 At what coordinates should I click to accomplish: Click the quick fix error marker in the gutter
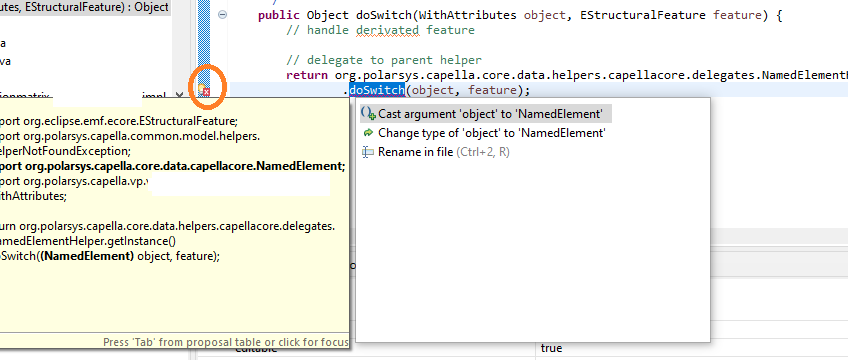coord(204,90)
